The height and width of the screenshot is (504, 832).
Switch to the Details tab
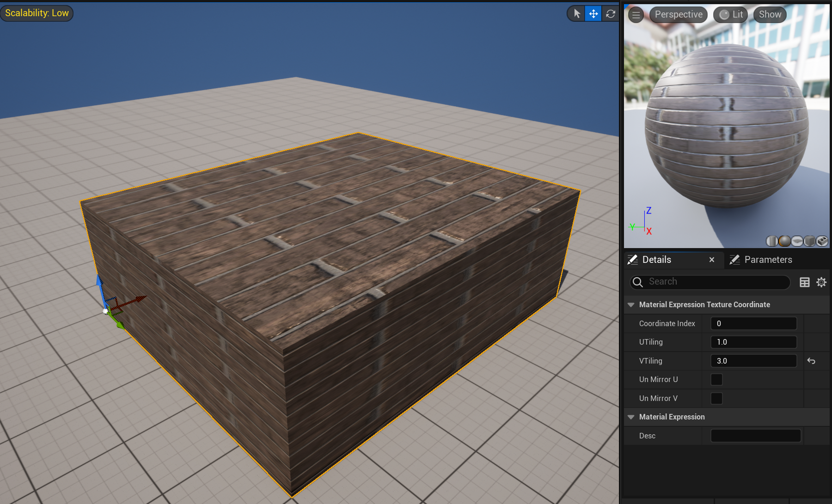656,260
